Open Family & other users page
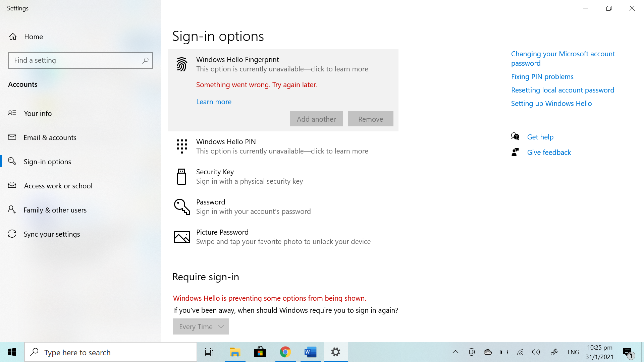Screen dimensions: 644x362 (x=80, y=210)
